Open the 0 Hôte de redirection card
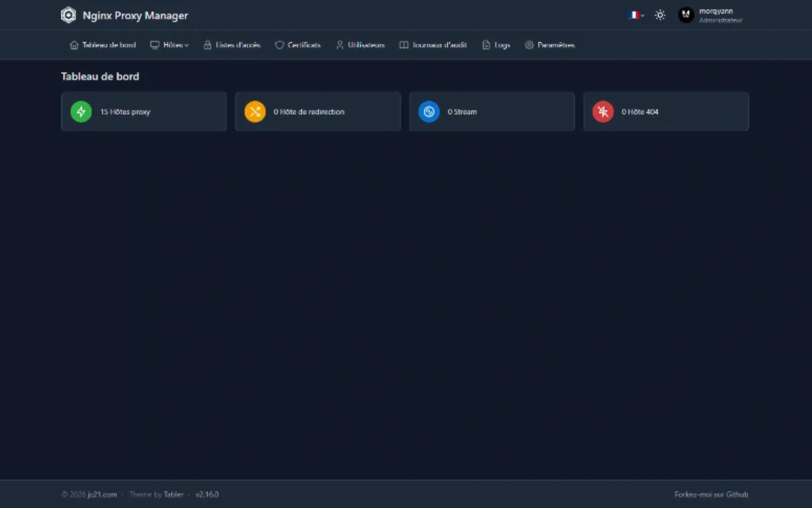The width and height of the screenshot is (812, 508). click(318, 111)
